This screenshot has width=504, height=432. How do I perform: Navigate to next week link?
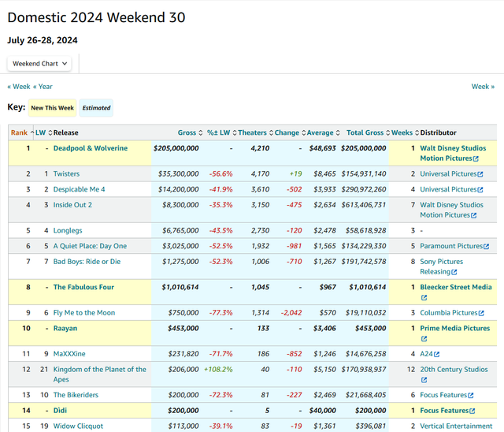point(482,87)
